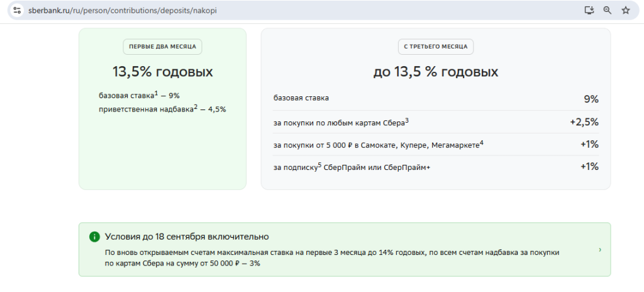
Task: Open footnote 2 next to 'приветственная надбавка'
Action: coord(196,106)
